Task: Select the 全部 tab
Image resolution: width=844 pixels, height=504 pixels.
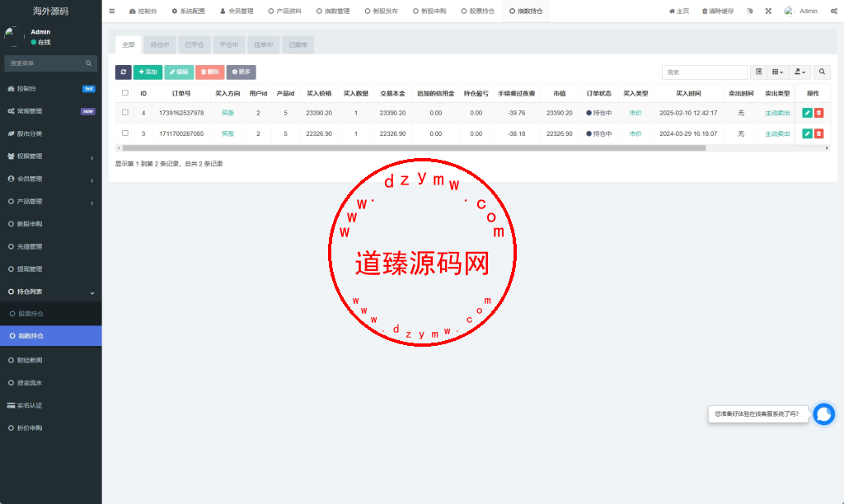Action: (x=129, y=45)
